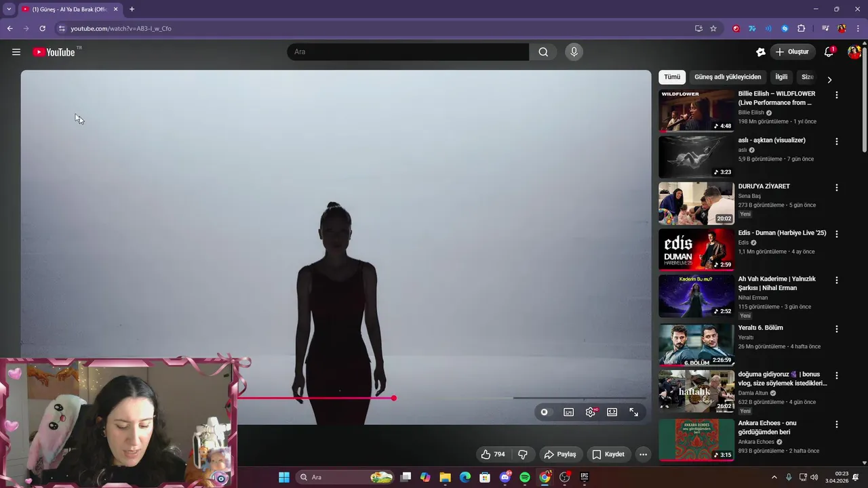The height and width of the screenshot is (488, 868).
Task: Open Discord from the taskbar
Action: (505, 477)
